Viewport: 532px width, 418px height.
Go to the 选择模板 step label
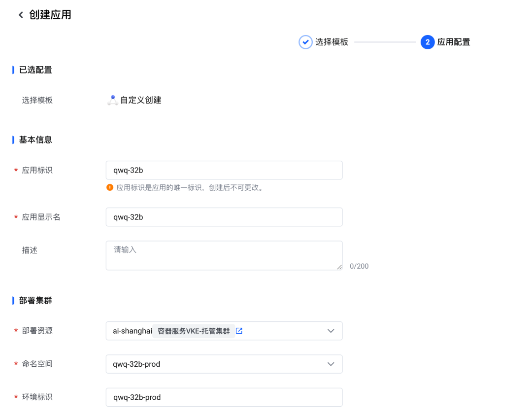[332, 42]
